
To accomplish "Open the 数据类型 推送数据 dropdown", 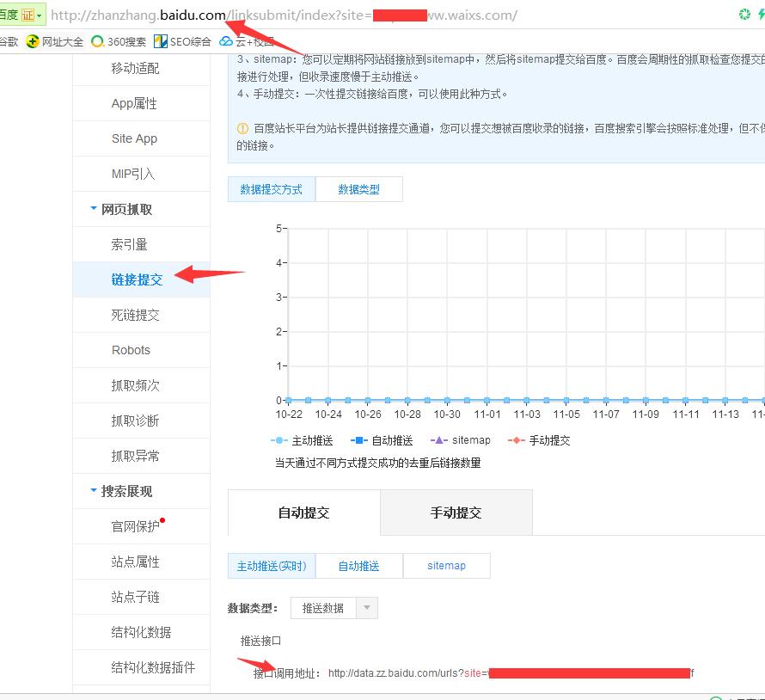I will 334,608.
